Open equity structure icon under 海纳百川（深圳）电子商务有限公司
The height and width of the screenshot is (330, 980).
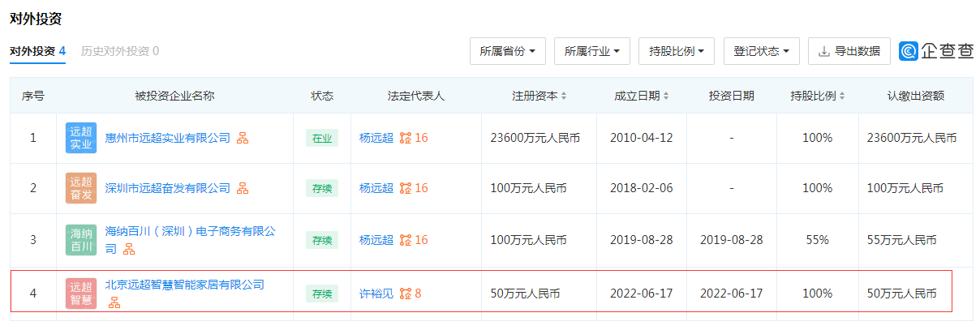coord(129,249)
